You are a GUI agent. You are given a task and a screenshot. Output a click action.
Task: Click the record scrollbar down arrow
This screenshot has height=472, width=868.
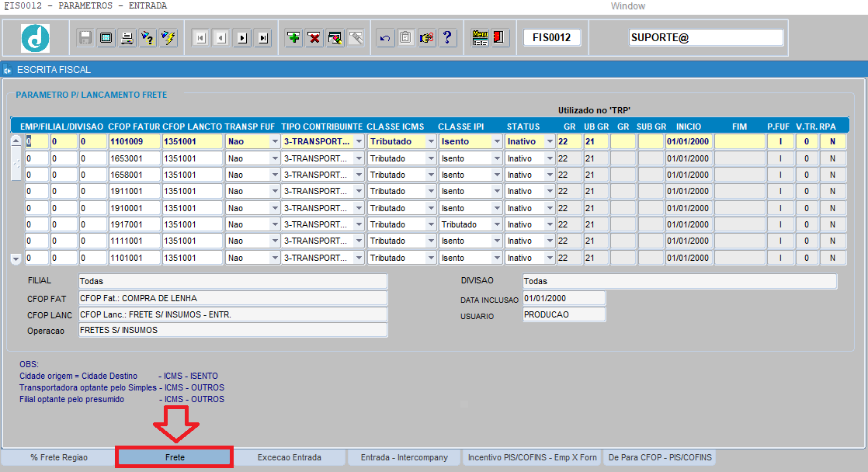(x=16, y=259)
